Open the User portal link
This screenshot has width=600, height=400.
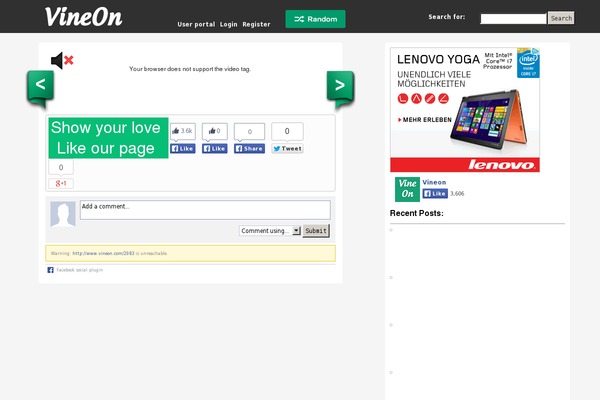coord(196,24)
